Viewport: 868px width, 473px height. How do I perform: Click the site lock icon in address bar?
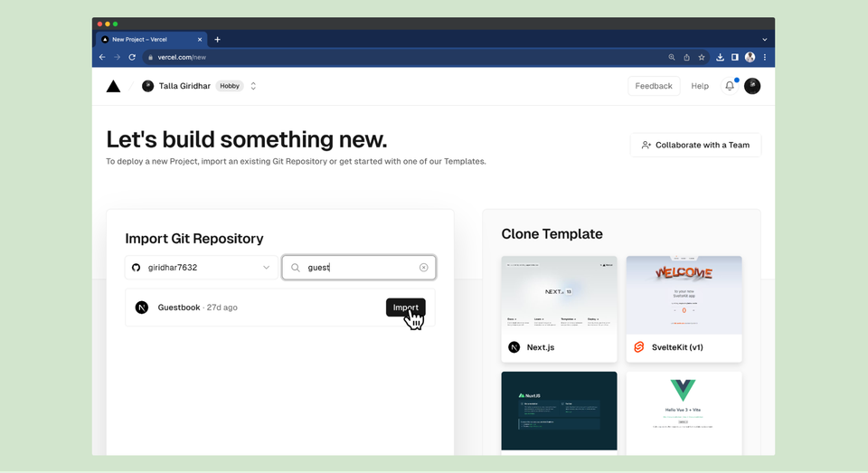[x=150, y=57]
